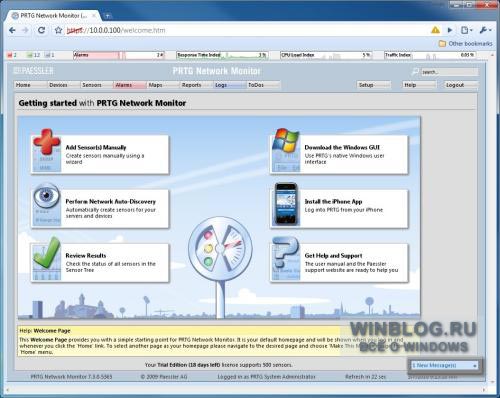
Task: Click the search magnifier icon
Action: (415, 72)
